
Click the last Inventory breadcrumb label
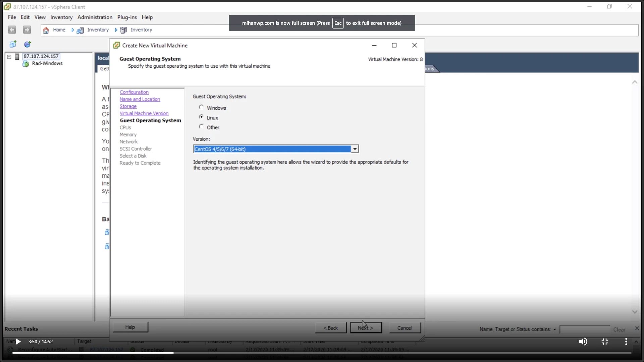(x=141, y=30)
